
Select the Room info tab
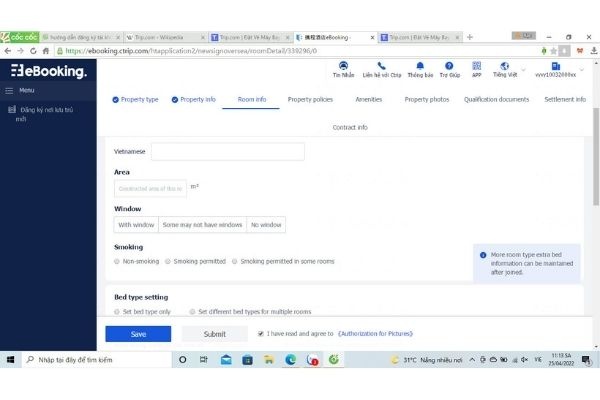[x=251, y=100]
